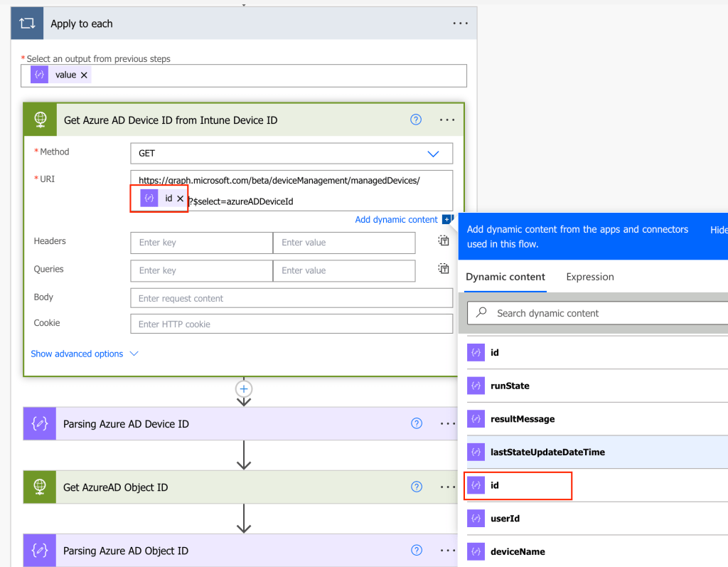Screen dimensions: 728x567
Task: Open ellipsis menu for Get Azure AD Device ID
Action: pos(447,120)
